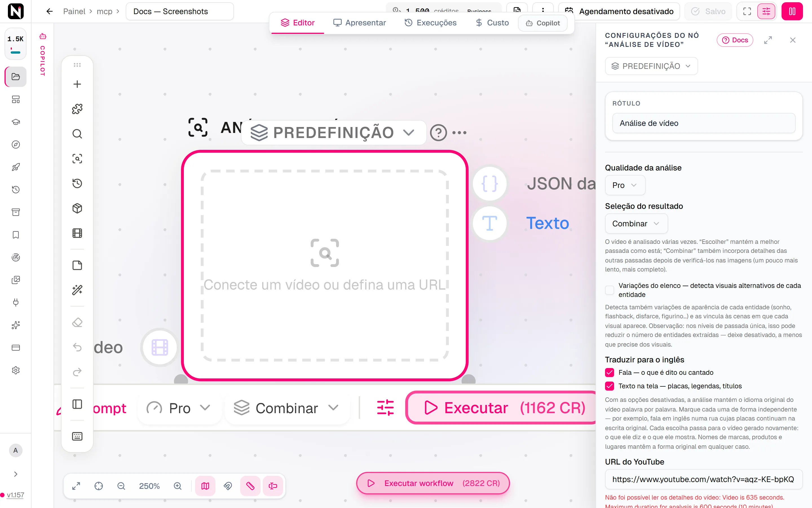The width and height of the screenshot is (812, 508).
Task: Open the puzzle-piece integrations icon
Action: point(77,109)
